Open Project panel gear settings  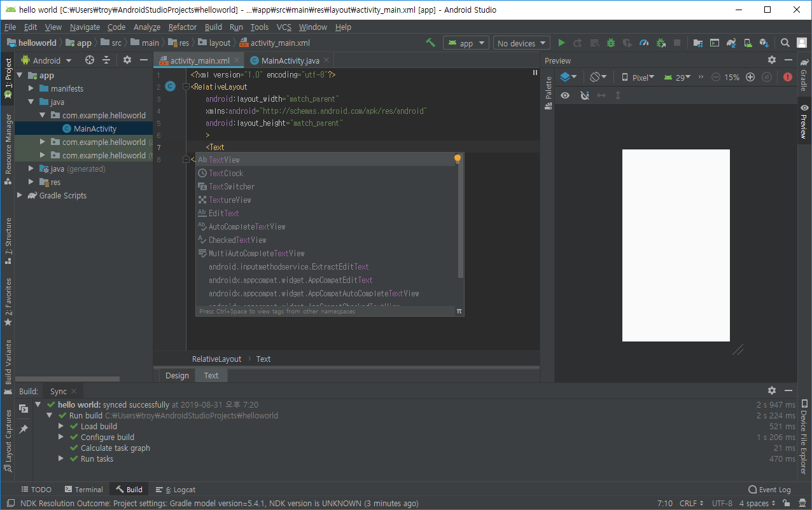[x=127, y=60]
